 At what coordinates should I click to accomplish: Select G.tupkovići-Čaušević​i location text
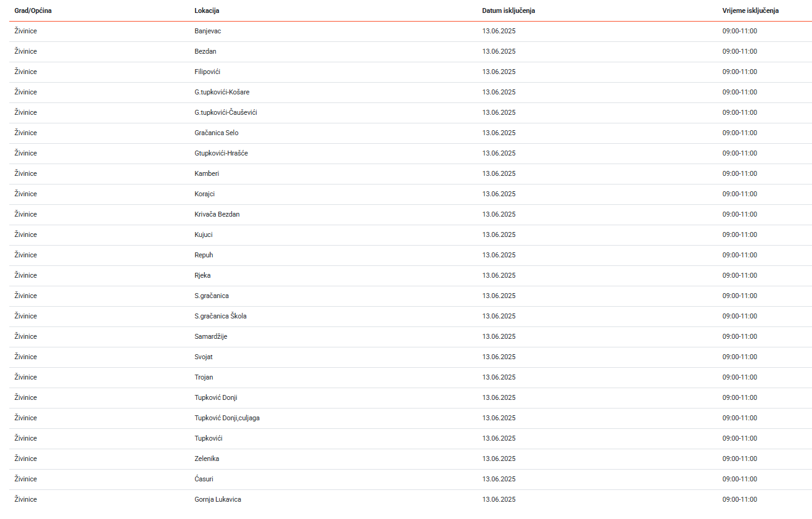coord(225,112)
